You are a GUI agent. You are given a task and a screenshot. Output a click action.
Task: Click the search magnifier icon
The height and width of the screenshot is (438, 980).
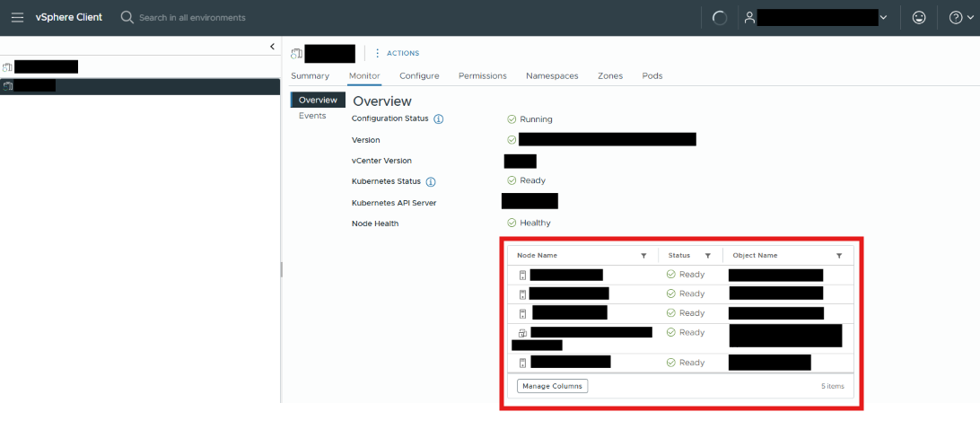127,17
